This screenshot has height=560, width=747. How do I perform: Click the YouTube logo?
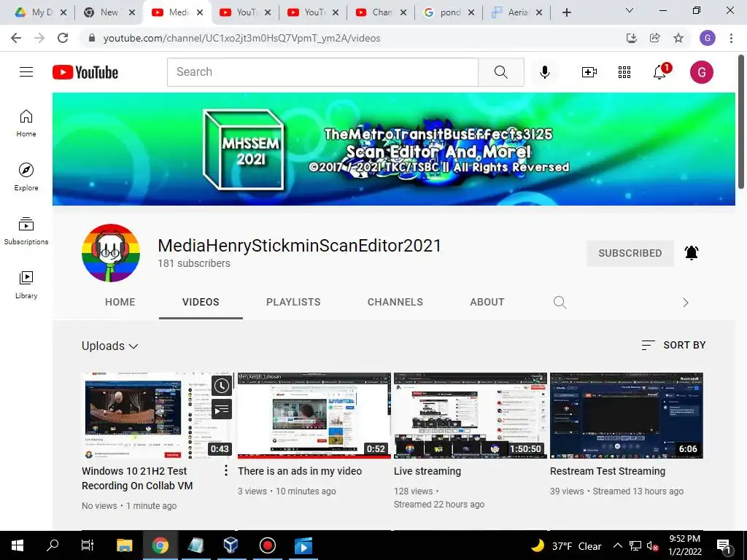85,72
